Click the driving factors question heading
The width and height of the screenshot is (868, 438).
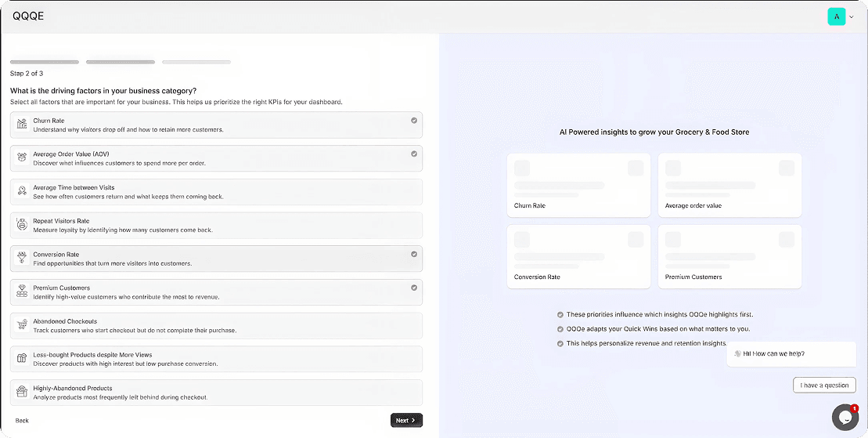103,90
